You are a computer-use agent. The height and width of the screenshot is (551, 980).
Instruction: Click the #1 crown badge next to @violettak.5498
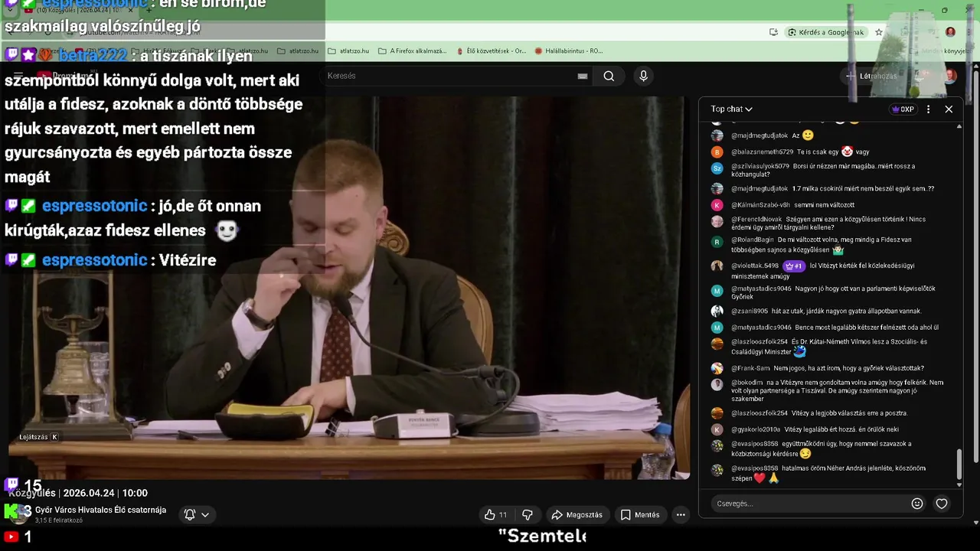tap(792, 266)
